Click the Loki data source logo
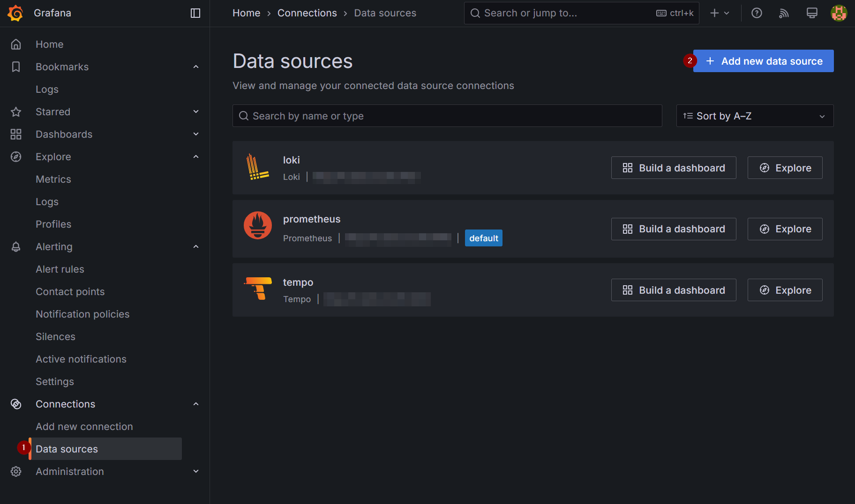855x504 pixels. pos(257,168)
